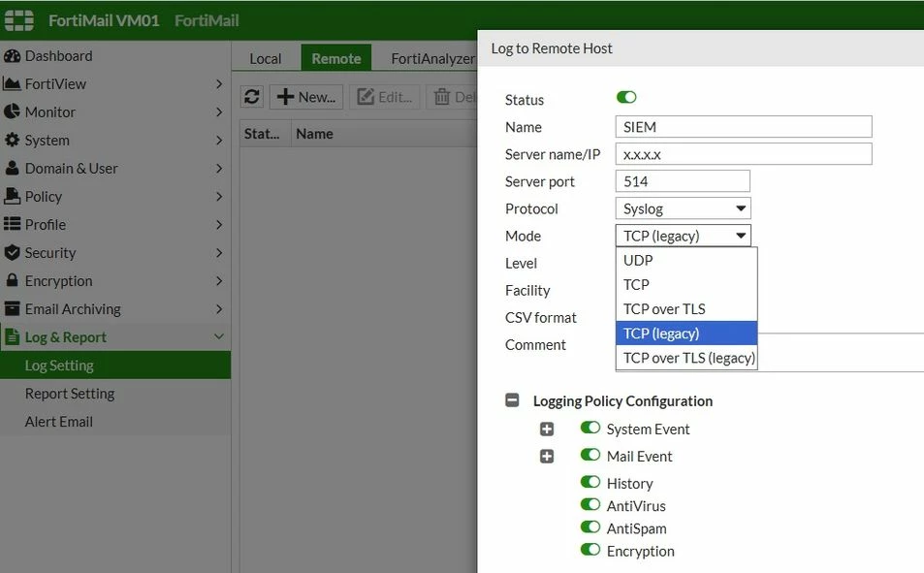Click the Log & Report document icon
This screenshot has height=573, width=924.
pyautogui.click(x=12, y=336)
